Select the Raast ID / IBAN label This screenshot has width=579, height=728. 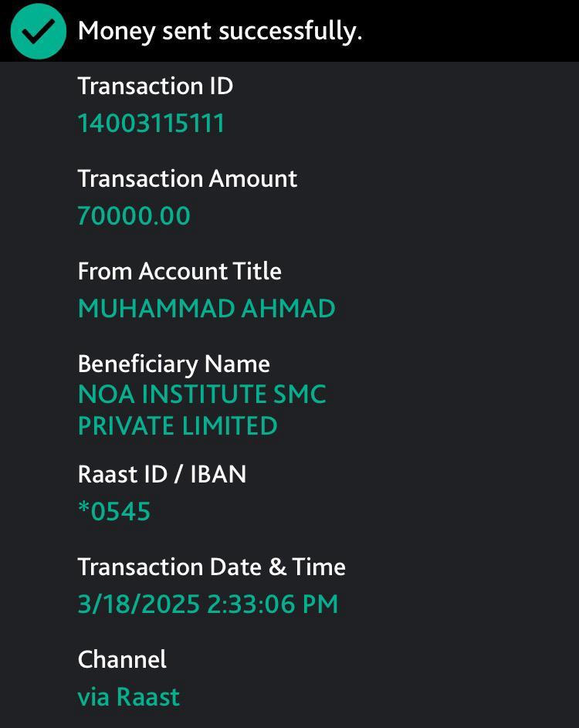pos(162,474)
